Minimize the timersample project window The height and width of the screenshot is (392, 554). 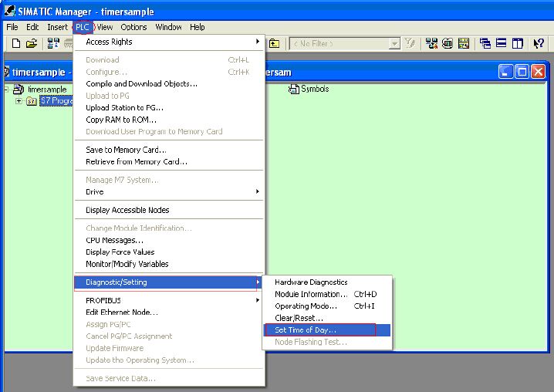pyautogui.click(x=505, y=72)
